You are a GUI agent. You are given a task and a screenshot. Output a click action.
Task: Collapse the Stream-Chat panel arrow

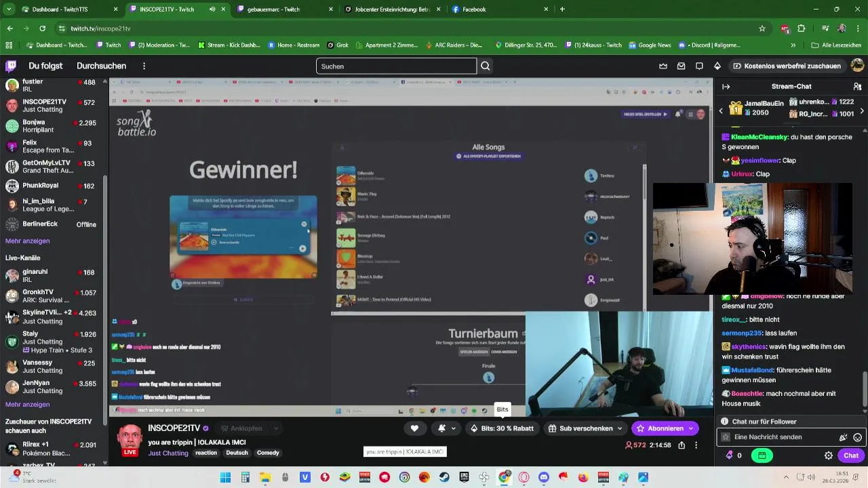(726, 87)
